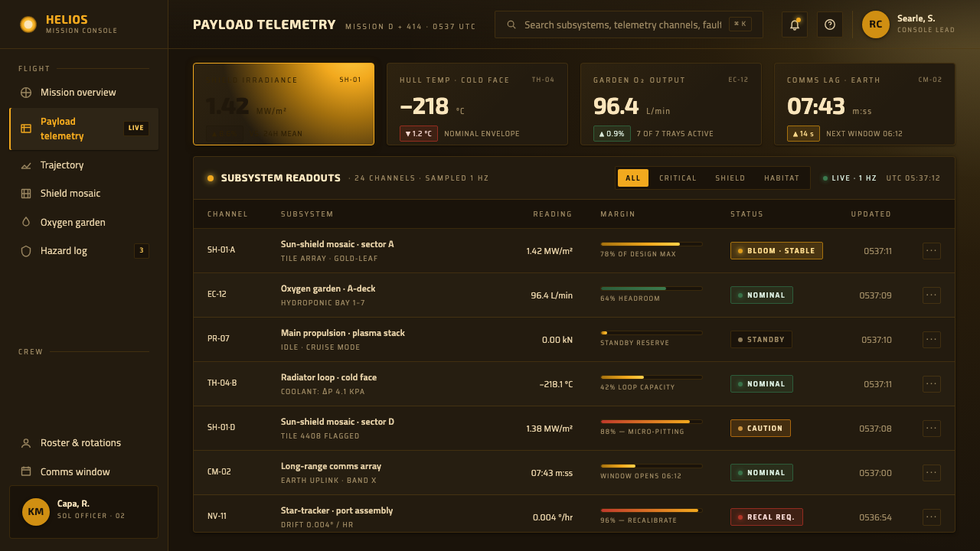Click the Roster & rotations person icon
980x551 pixels.
coord(26,443)
